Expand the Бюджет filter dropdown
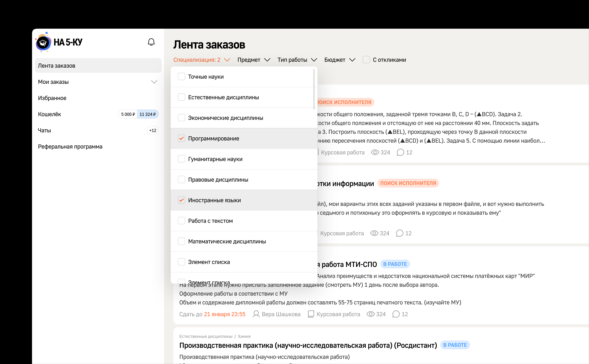 pyautogui.click(x=340, y=60)
